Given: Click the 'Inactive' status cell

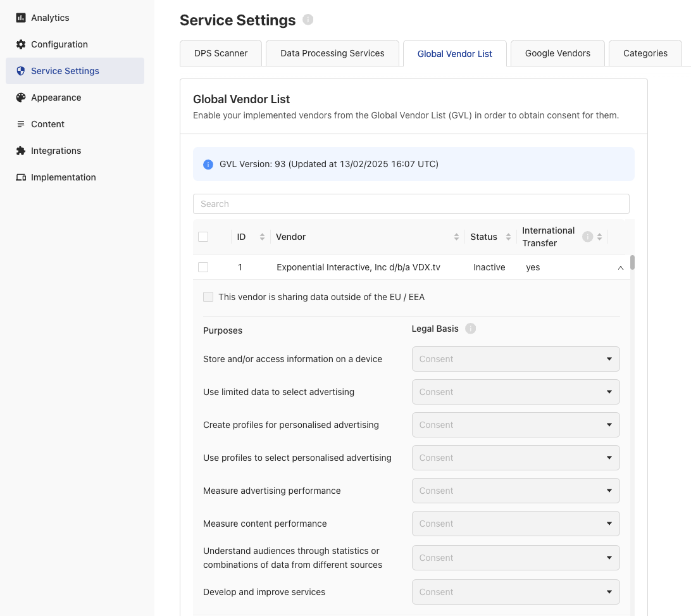Looking at the screenshot, I should (x=489, y=267).
